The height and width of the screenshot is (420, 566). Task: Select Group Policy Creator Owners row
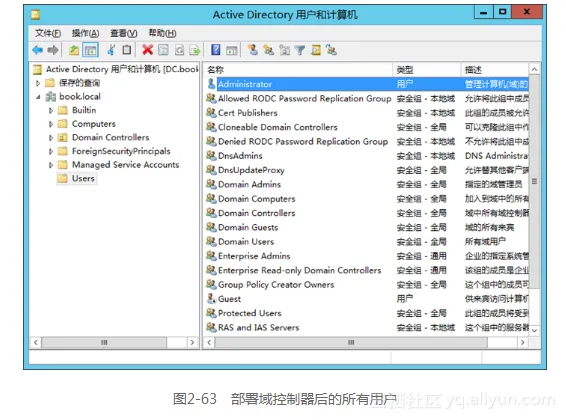367,284
